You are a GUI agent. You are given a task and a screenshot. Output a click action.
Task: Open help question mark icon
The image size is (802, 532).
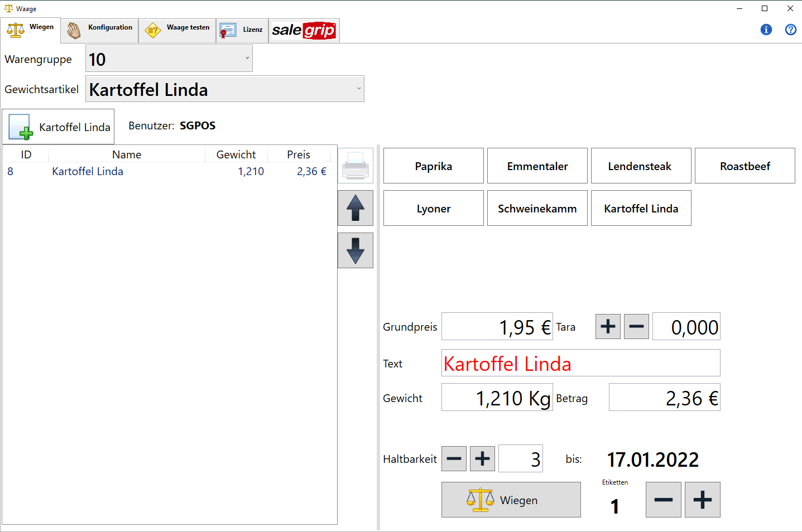(x=791, y=30)
